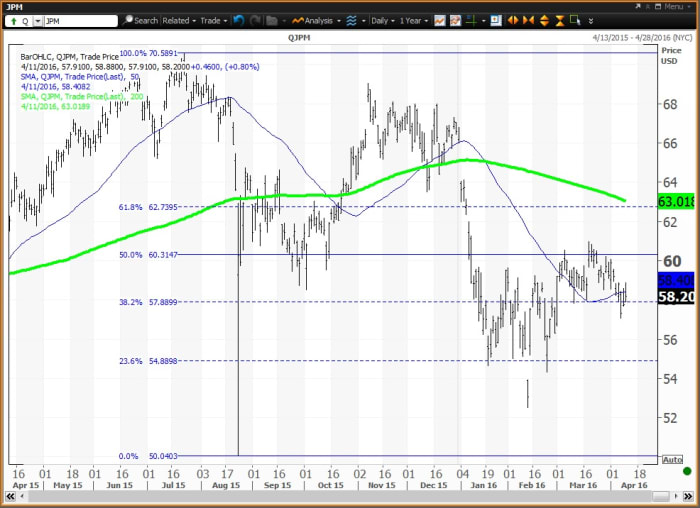Screen dimensions: 700x508
Task: Click the blue SMA 50 legend entry
Action: 80,77
